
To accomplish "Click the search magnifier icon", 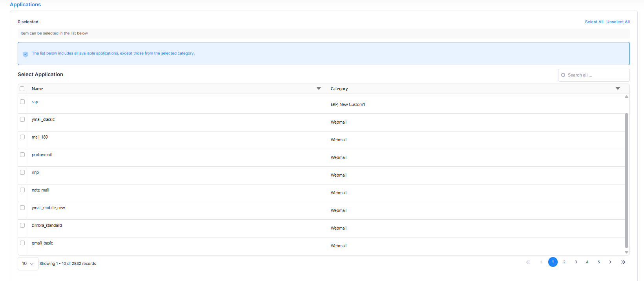I will click(563, 75).
